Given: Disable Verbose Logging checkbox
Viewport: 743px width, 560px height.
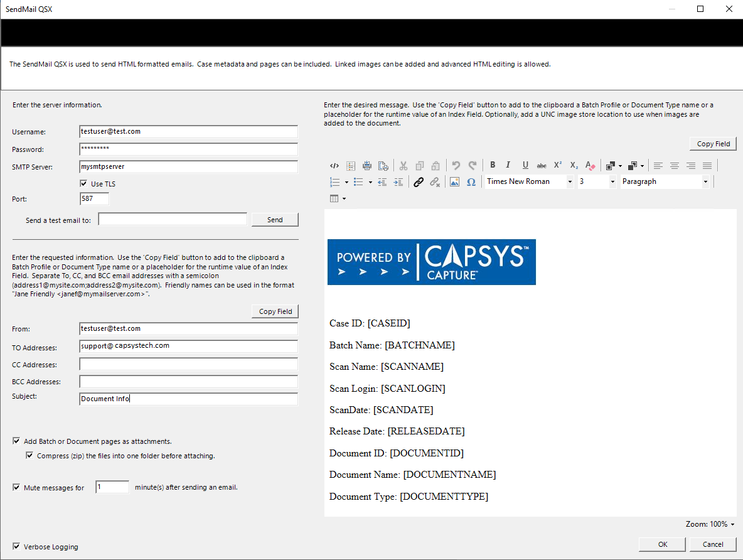Looking at the screenshot, I should point(16,546).
